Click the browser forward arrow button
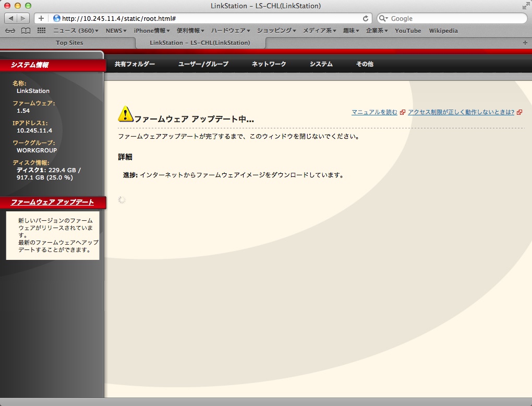The height and width of the screenshot is (406, 532). coord(23,18)
